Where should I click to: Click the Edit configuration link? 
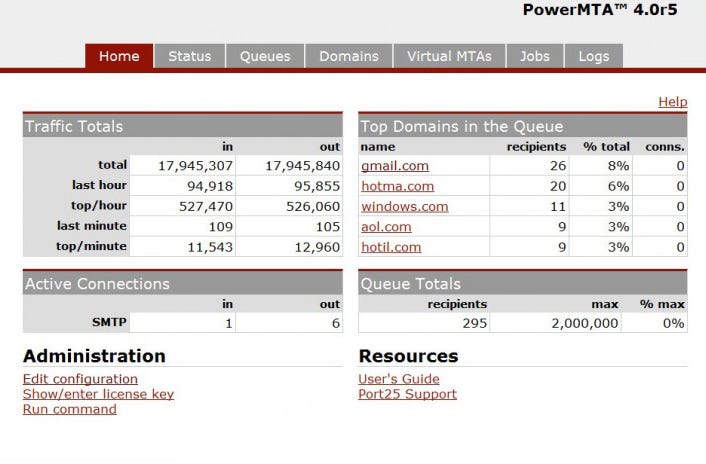click(80, 378)
